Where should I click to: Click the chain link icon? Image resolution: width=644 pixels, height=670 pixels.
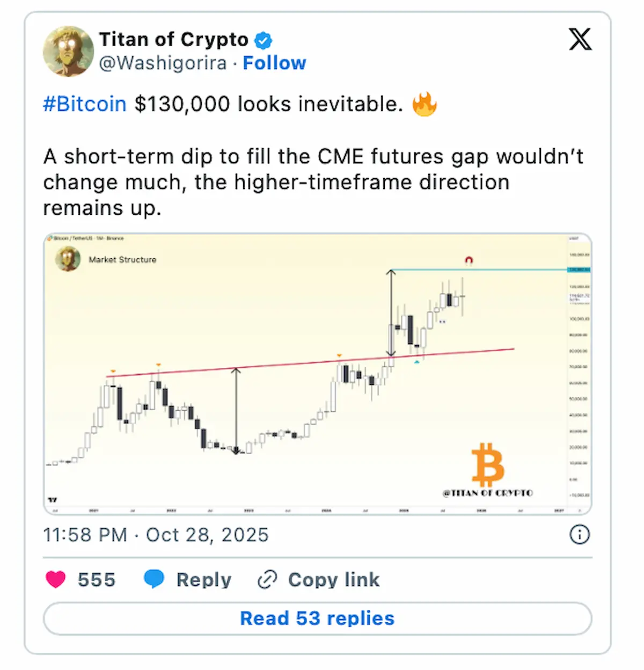click(x=267, y=580)
